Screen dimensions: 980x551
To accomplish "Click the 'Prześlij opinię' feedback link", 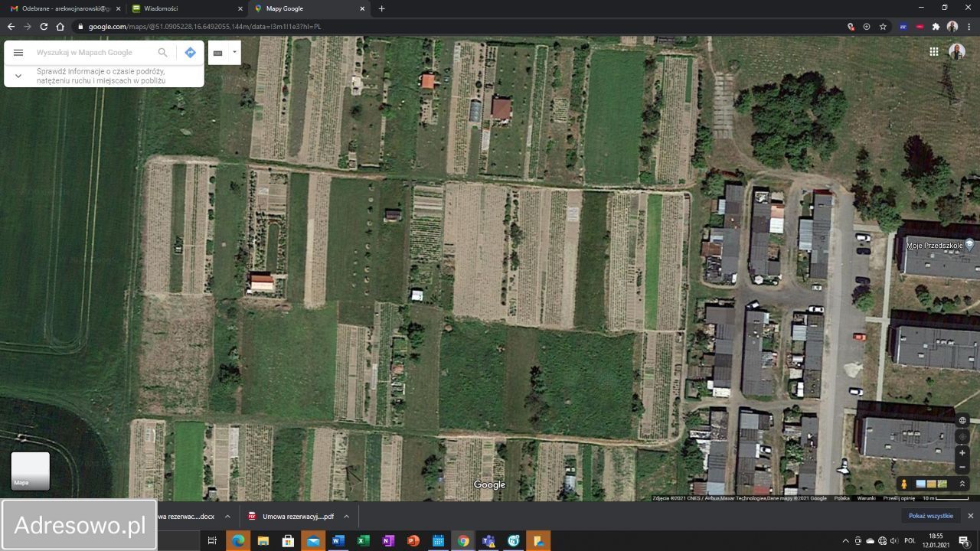I will [899, 498].
